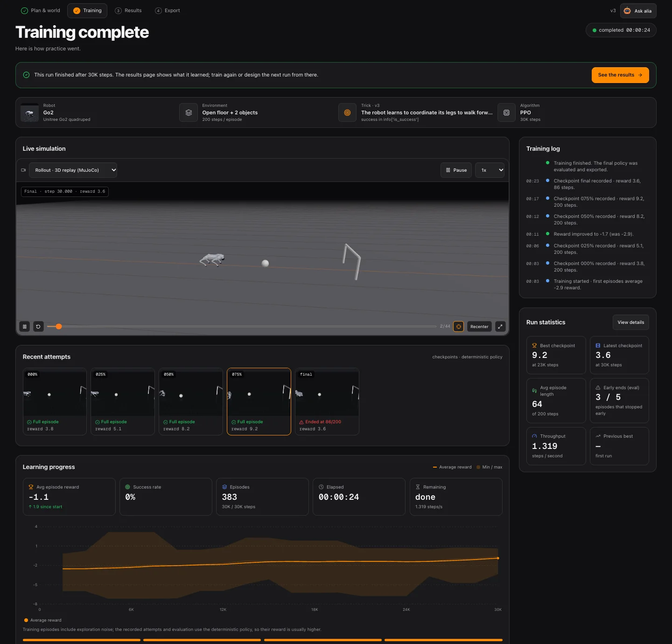Screen dimensions: 672x644
Task: Expand simulation to fullscreen
Action: click(x=500, y=327)
